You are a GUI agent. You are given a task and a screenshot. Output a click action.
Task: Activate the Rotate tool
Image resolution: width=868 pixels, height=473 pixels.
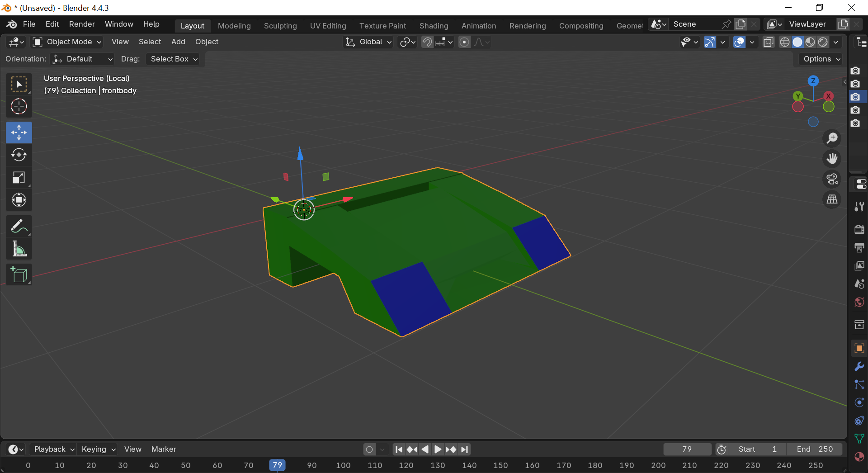click(x=19, y=155)
